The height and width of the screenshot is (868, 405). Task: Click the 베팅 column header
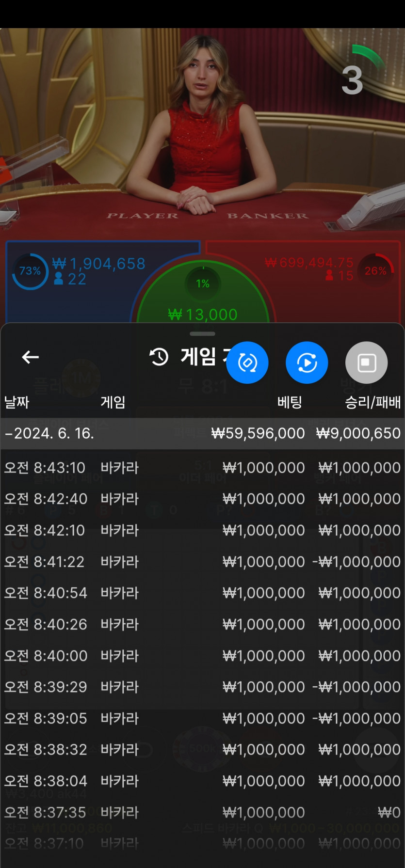pyautogui.click(x=290, y=402)
